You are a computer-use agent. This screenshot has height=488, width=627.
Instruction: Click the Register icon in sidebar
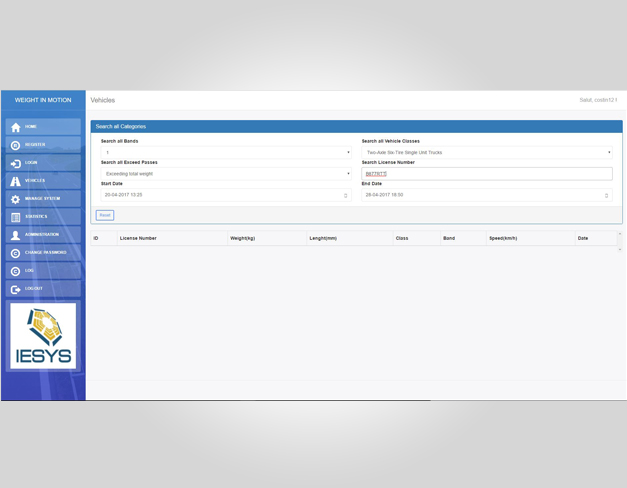15,145
